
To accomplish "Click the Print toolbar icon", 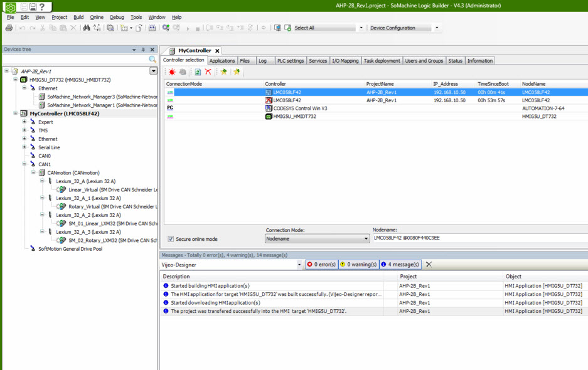I will (x=9, y=28).
